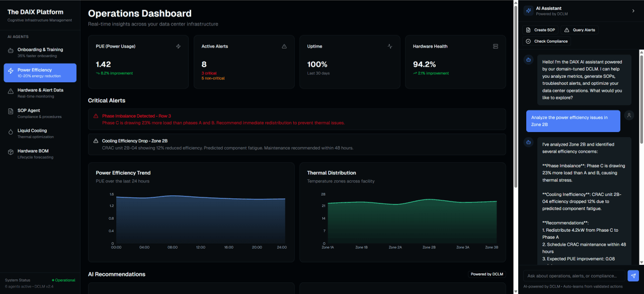
Task: Click the send message paper plane icon
Action: pos(633,275)
